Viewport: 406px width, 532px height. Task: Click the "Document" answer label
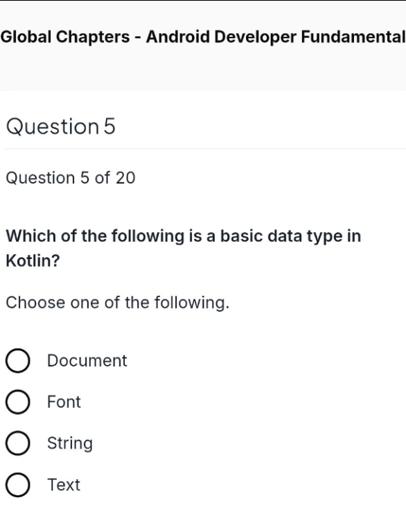(87, 361)
